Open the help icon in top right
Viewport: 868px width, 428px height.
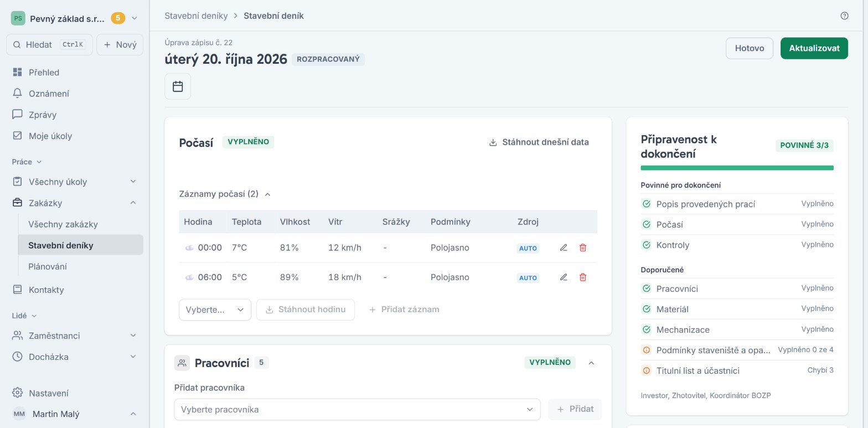pyautogui.click(x=844, y=16)
